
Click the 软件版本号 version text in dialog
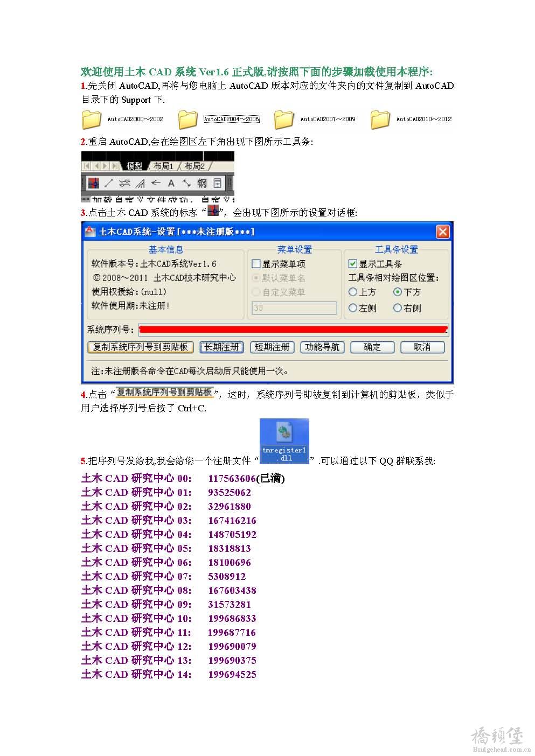(154, 264)
